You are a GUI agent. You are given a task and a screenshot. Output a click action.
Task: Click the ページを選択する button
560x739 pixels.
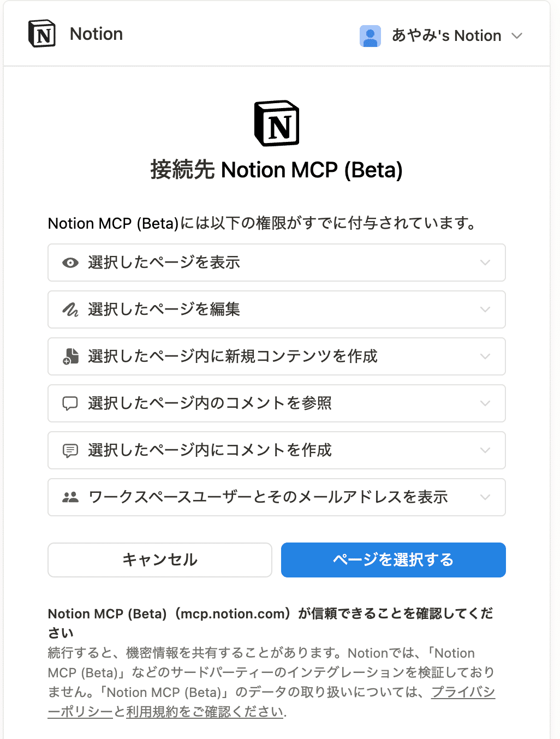(x=392, y=560)
